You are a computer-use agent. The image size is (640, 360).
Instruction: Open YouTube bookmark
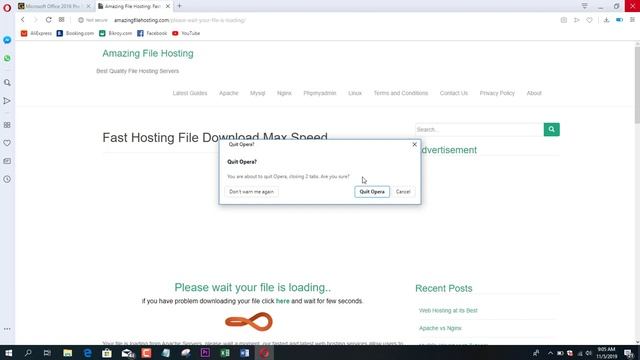click(186, 33)
